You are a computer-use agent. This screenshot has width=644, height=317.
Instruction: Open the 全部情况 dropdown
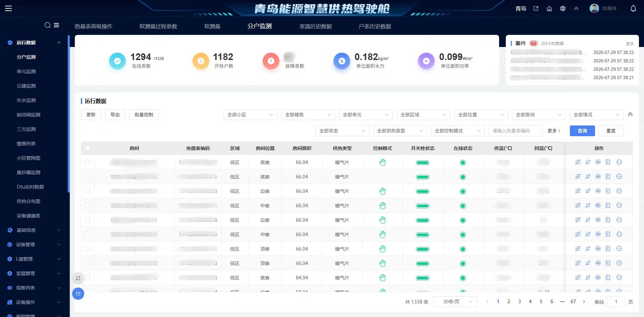tap(597, 115)
